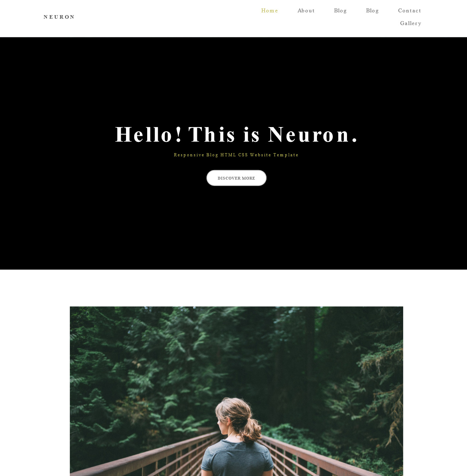Image resolution: width=467 pixels, height=476 pixels.
Task: Click the white header bar beside logo
Action: [159, 18]
